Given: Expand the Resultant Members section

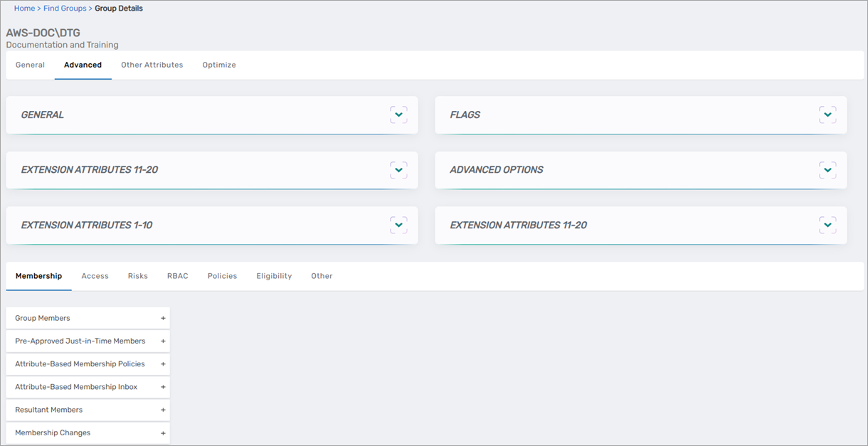Looking at the screenshot, I should [163, 409].
